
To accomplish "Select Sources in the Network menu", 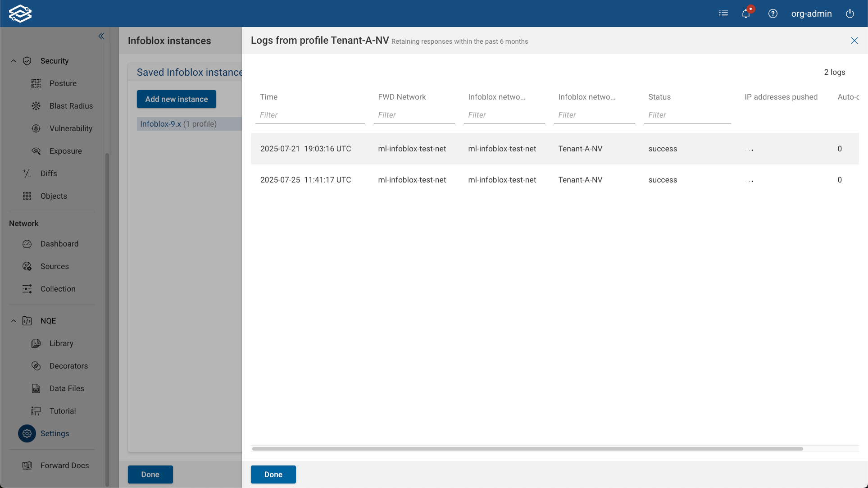I will pos(55,266).
